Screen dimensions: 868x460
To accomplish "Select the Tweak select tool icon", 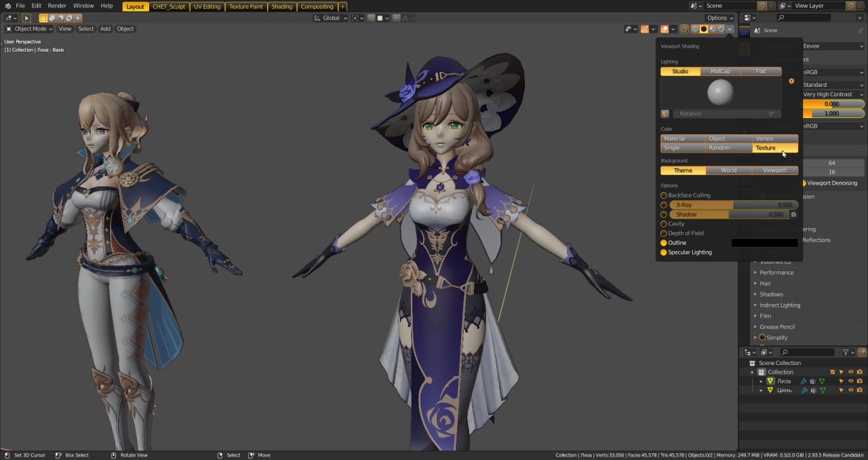I will [x=27, y=18].
